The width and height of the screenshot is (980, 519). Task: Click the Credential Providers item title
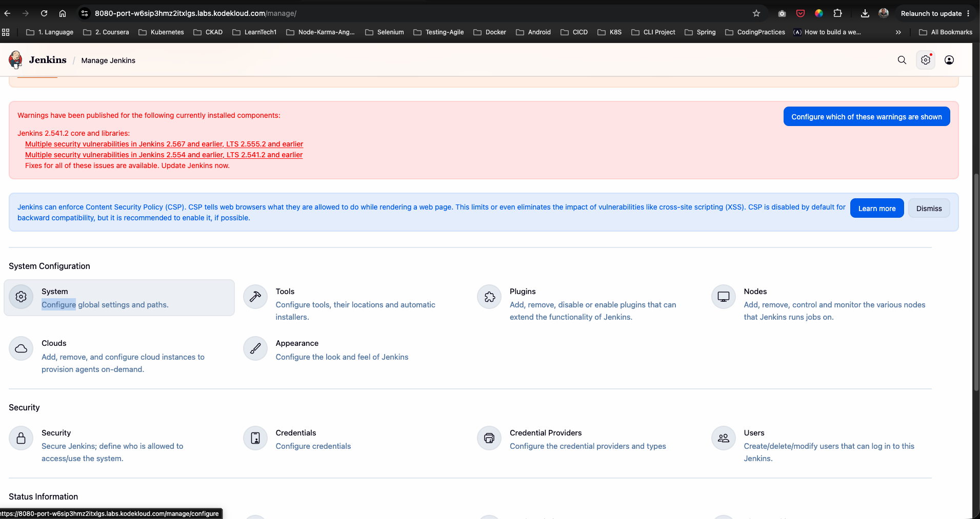tap(546, 433)
